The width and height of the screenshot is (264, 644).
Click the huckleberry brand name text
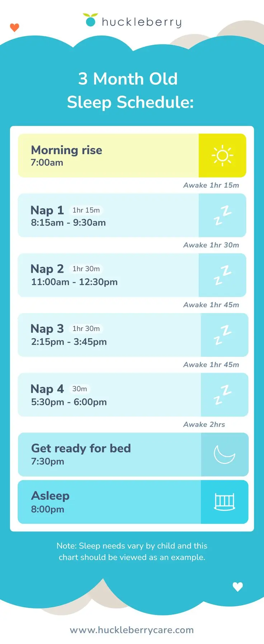pos(142,22)
